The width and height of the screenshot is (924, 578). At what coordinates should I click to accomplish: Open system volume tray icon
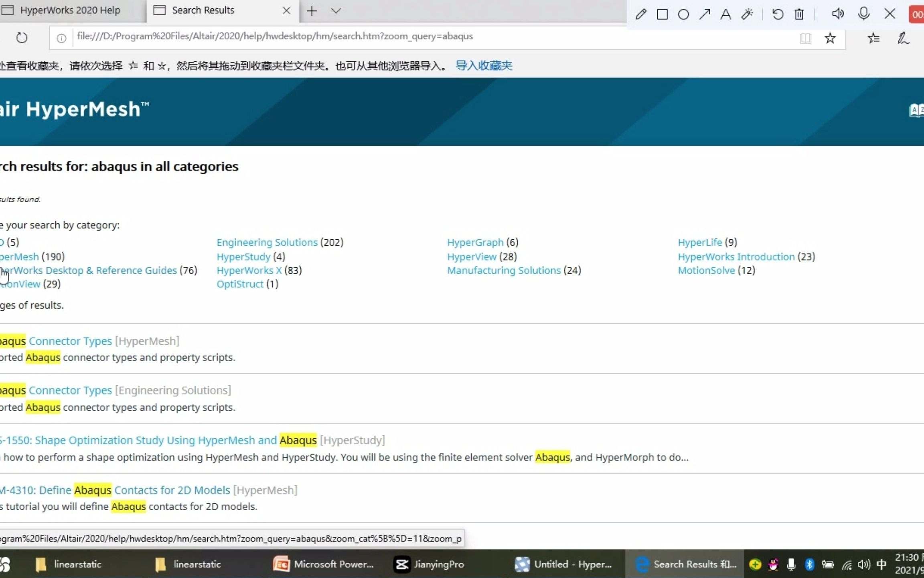click(x=864, y=564)
